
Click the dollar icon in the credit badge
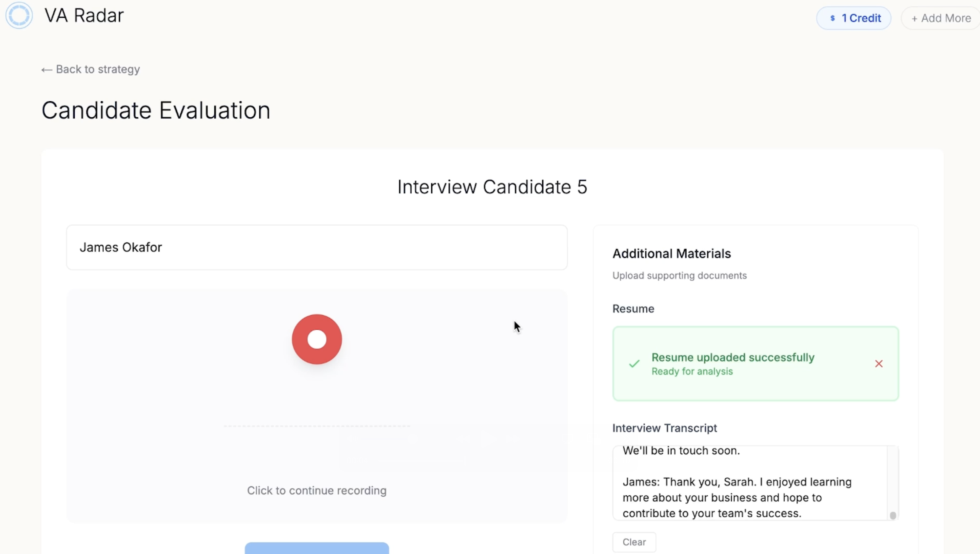pos(833,18)
